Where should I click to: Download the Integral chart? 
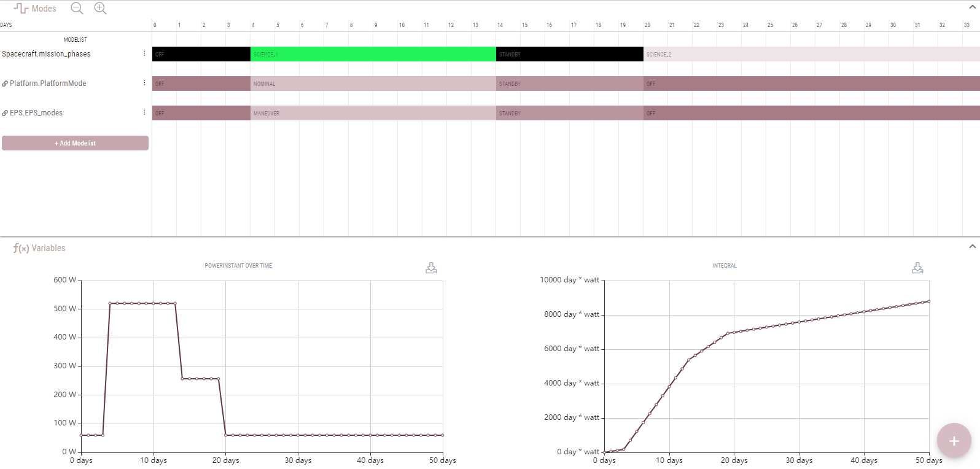tap(917, 268)
